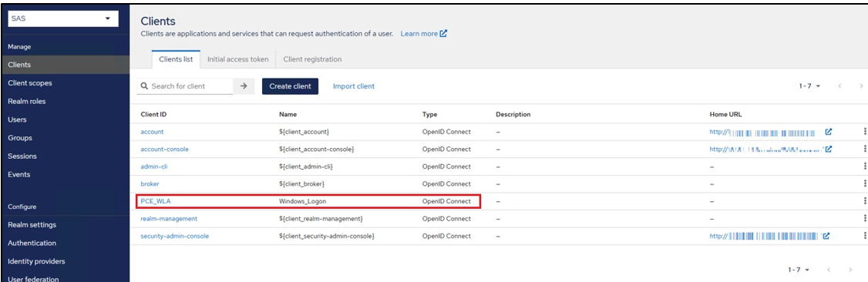The height and width of the screenshot is (282, 868).
Task: Open account-console row Home URL link
Action: pyautogui.click(x=771, y=149)
